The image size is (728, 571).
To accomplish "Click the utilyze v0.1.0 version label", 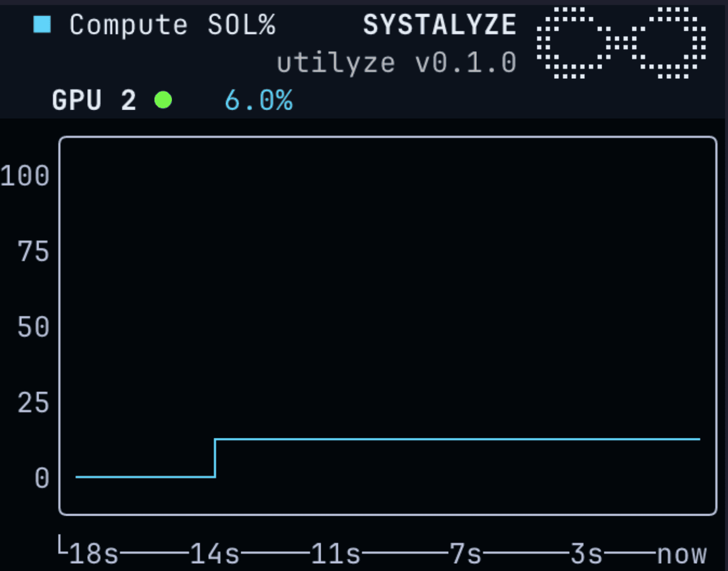I will pyautogui.click(x=396, y=63).
